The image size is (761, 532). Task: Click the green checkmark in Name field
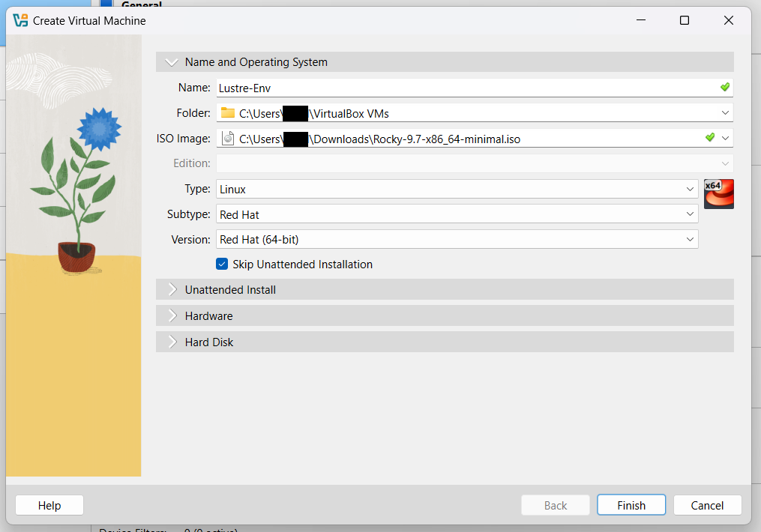(724, 88)
